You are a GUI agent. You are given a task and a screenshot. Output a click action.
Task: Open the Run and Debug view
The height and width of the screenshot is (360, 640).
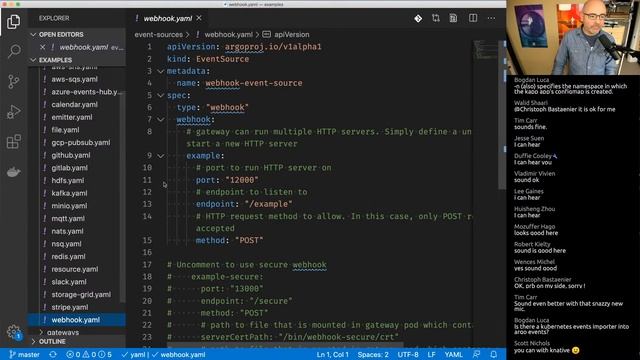coord(13,112)
